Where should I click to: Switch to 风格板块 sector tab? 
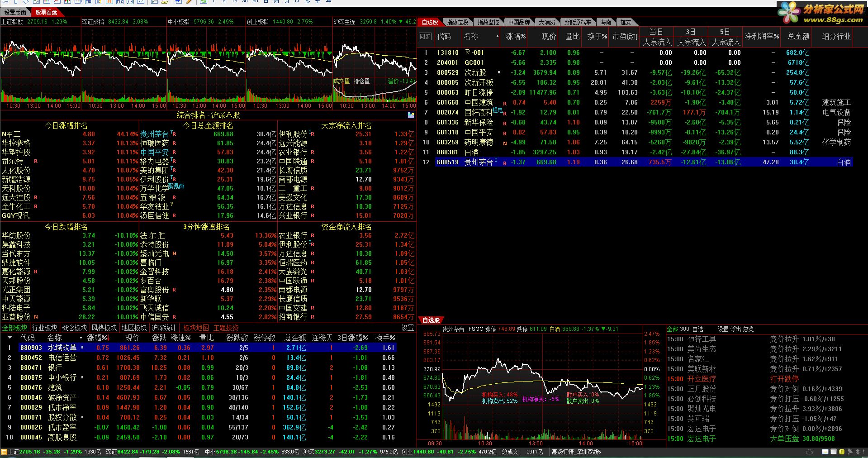coord(104,328)
